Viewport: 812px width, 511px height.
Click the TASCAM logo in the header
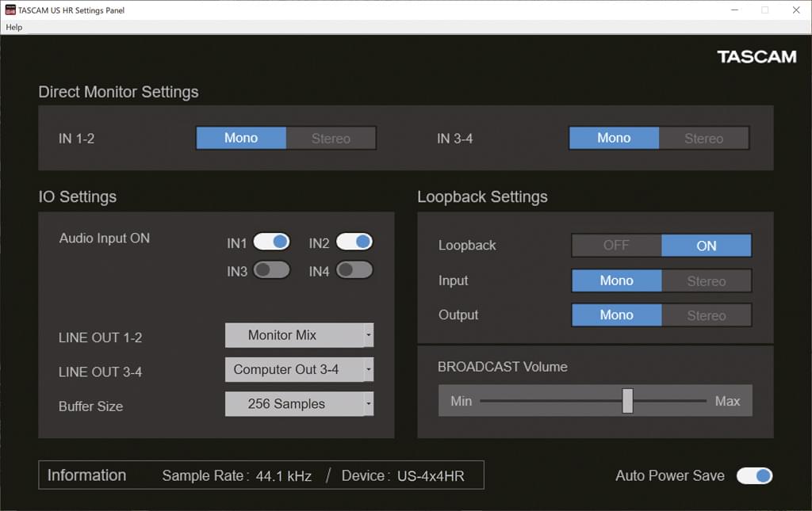point(756,57)
